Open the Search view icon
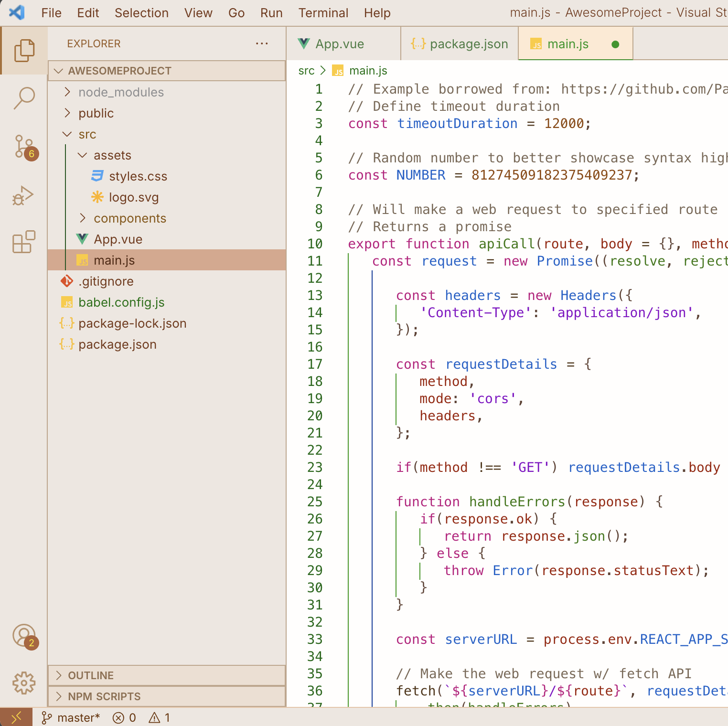 tap(24, 98)
